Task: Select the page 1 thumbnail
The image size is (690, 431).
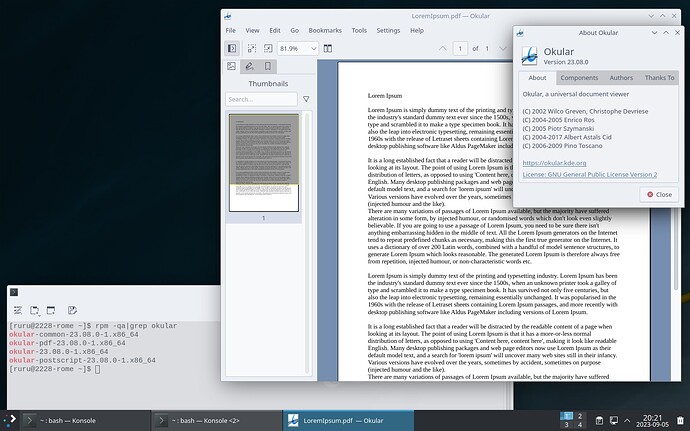Action: pos(264,163)
